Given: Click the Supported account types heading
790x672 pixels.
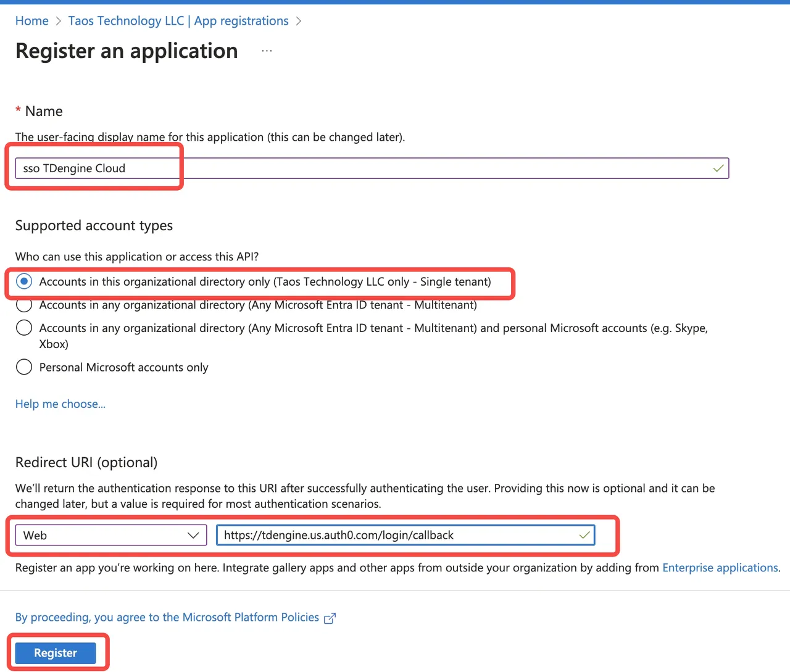Looking at the screenshot, I should tap(94, 226).
